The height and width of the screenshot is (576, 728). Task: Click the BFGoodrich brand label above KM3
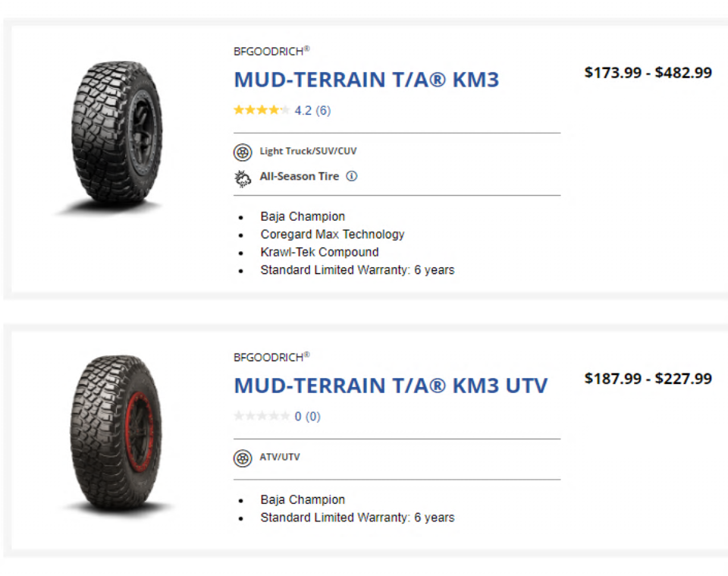point(271,51)
